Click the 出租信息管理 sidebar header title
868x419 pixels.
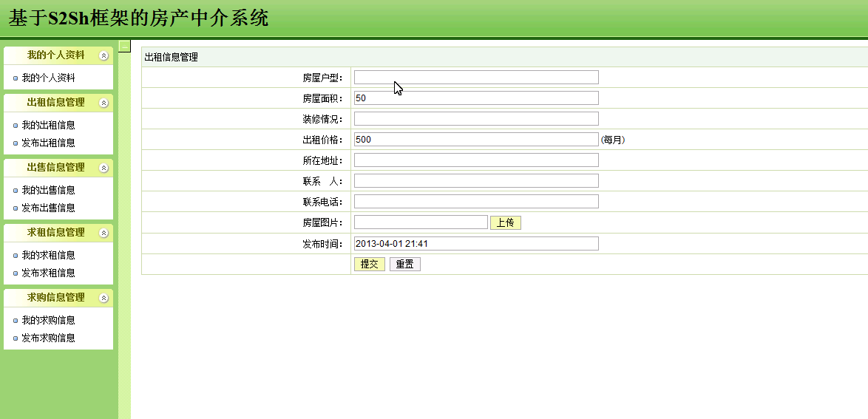(56, 103)
